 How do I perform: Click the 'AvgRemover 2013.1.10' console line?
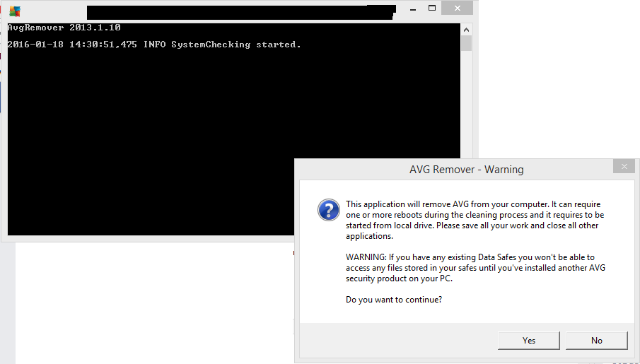tap(64, 28)
